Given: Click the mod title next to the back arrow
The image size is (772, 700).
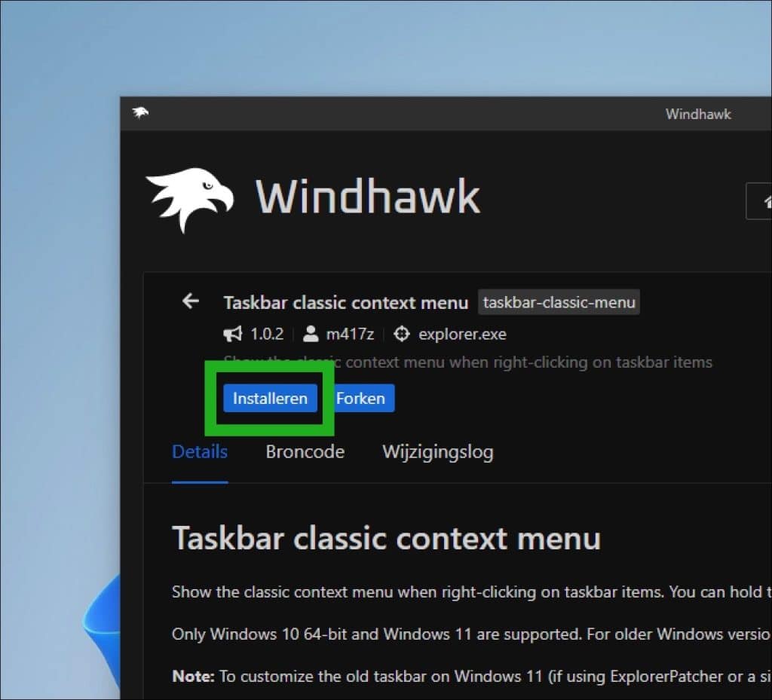Looking at the screenshot, I should coord(345,303).
